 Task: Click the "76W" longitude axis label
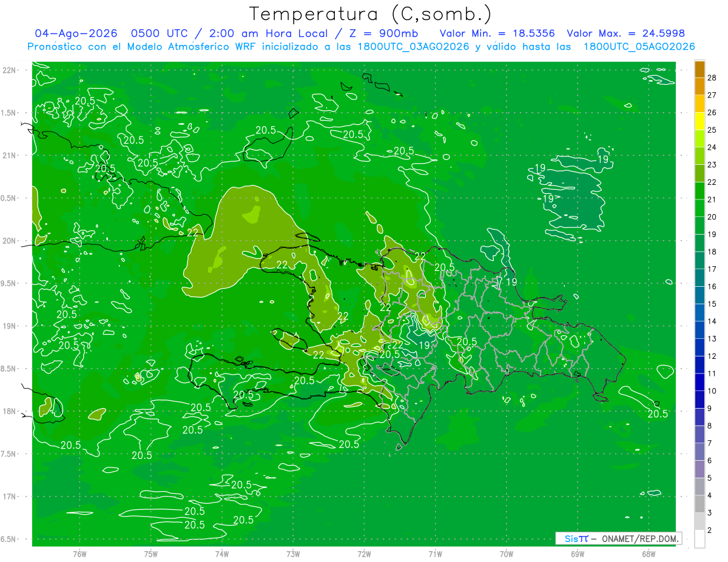click(79, 554)
